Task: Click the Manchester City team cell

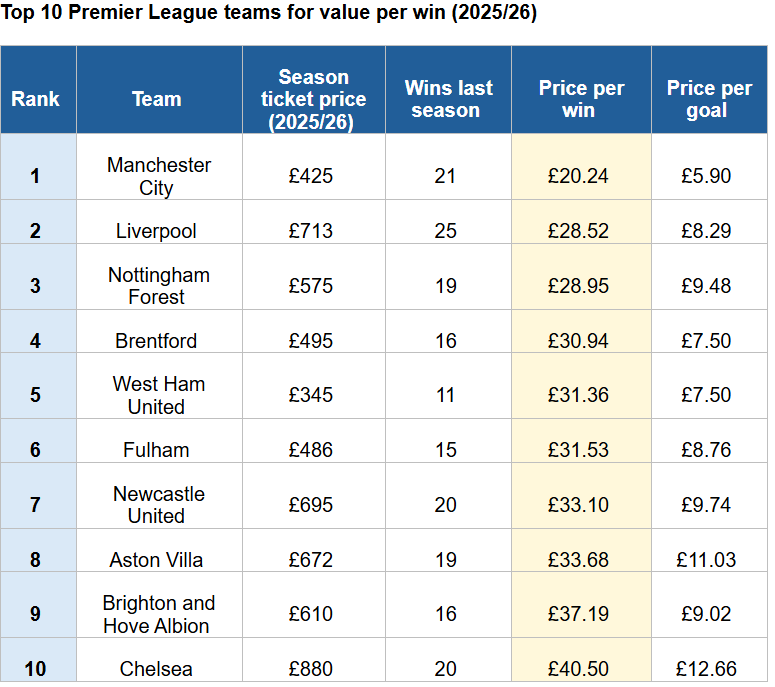Action: pos(158,176)
